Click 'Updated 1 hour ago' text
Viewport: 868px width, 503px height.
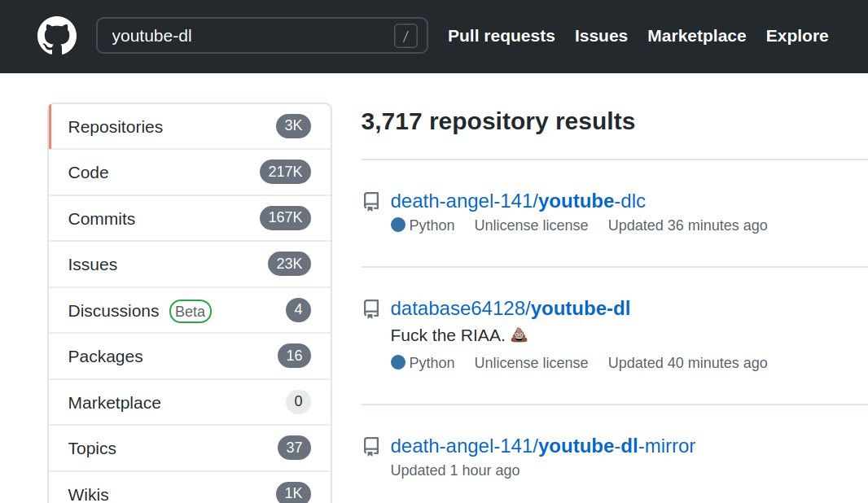click(x=455, y=470)
